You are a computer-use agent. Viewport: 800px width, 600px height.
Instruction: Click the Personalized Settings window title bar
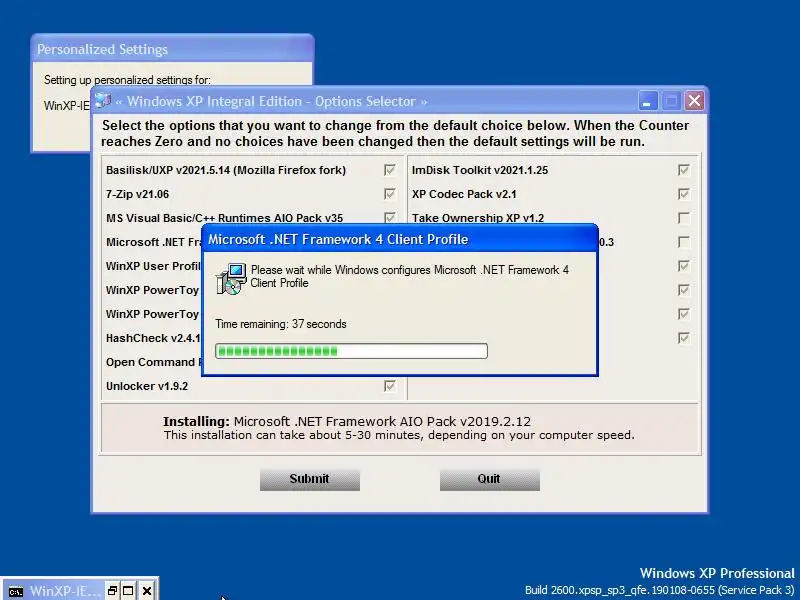[x=172, y=49]
